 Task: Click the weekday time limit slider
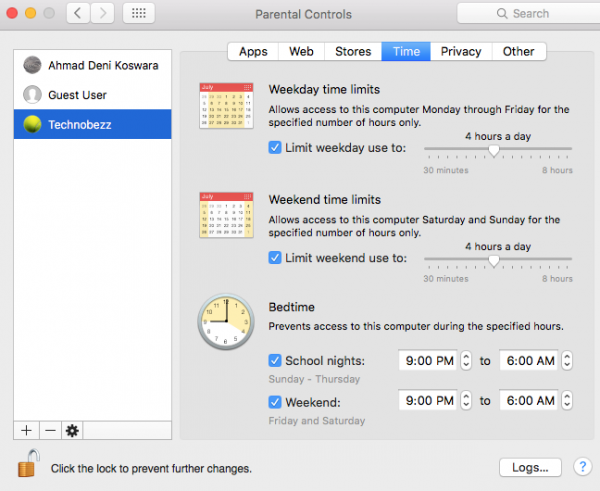tap(498, 149)
